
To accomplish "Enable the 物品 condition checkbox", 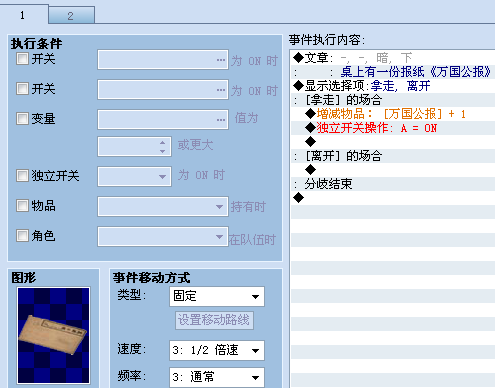I will click(x=22, y=205).
